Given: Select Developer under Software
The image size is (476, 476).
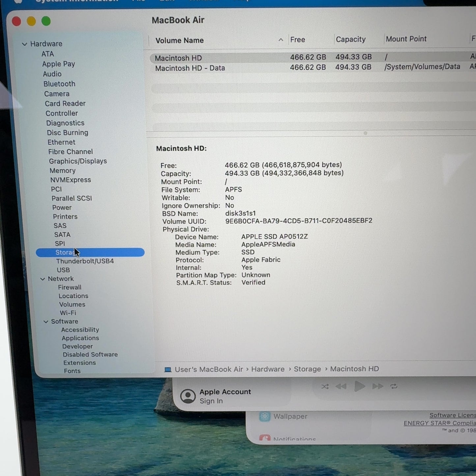Looking at the screenshot, I should (x=77, y=347).
